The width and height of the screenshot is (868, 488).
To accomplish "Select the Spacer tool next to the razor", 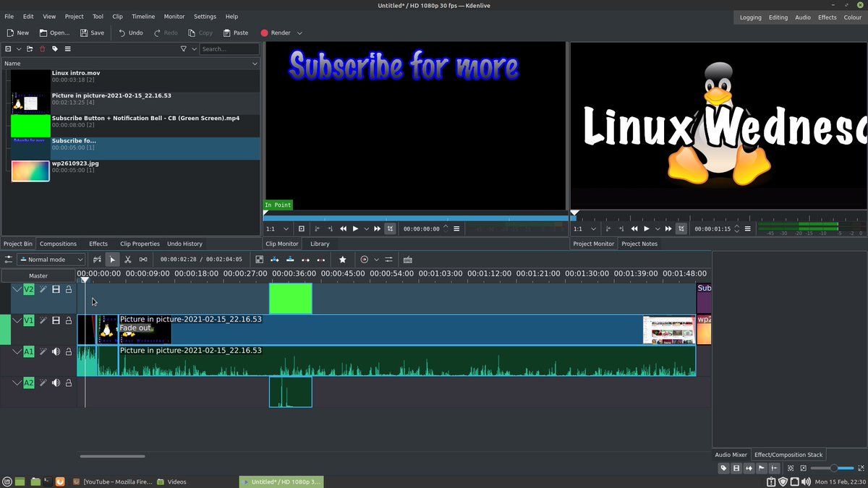I will 142,259.
